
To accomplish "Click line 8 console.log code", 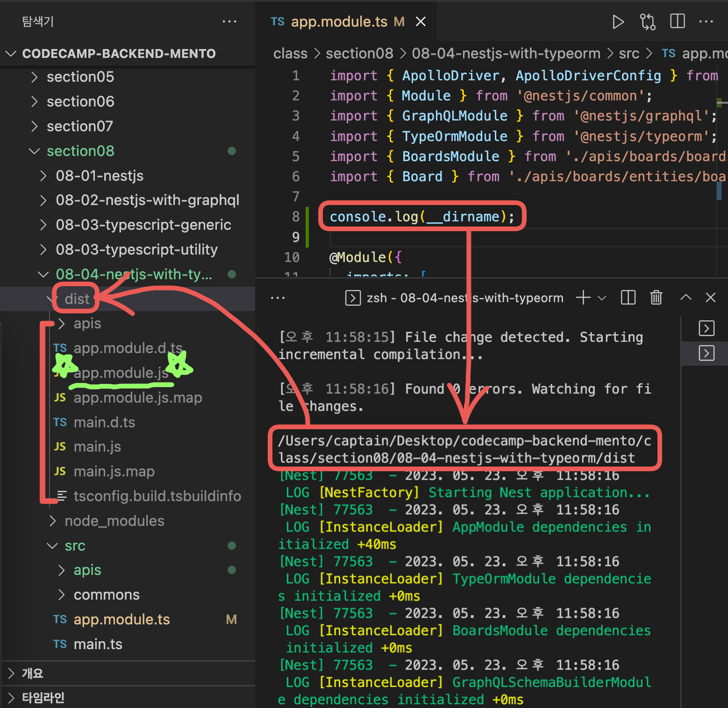I will pyautogui.click(x=422, y=216).
